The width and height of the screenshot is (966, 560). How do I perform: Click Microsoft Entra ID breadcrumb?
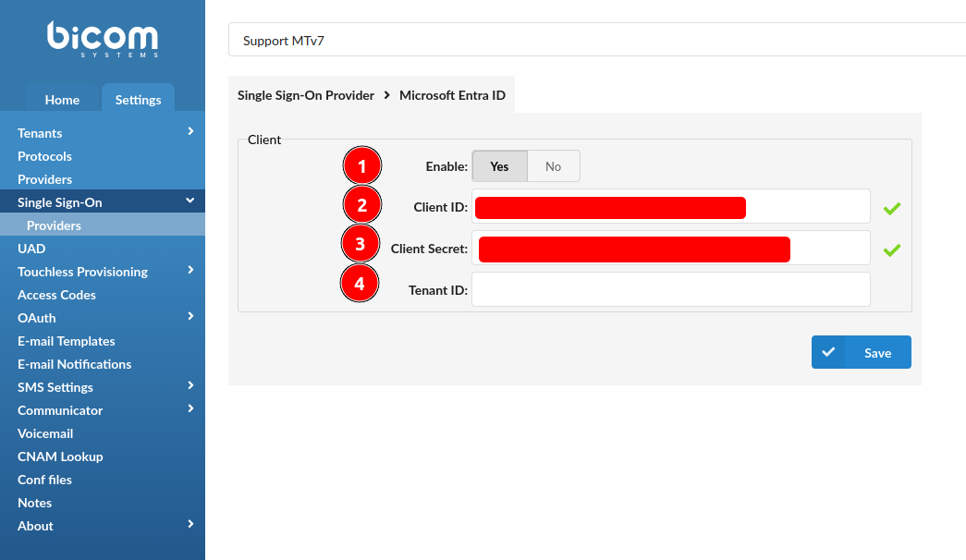point(452,95)
